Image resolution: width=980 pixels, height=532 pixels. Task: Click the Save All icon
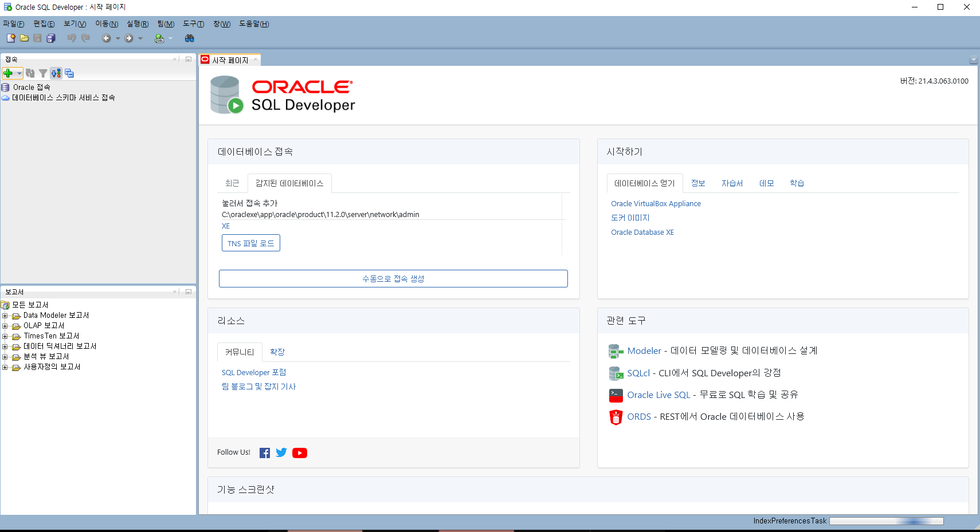point(51,38)
